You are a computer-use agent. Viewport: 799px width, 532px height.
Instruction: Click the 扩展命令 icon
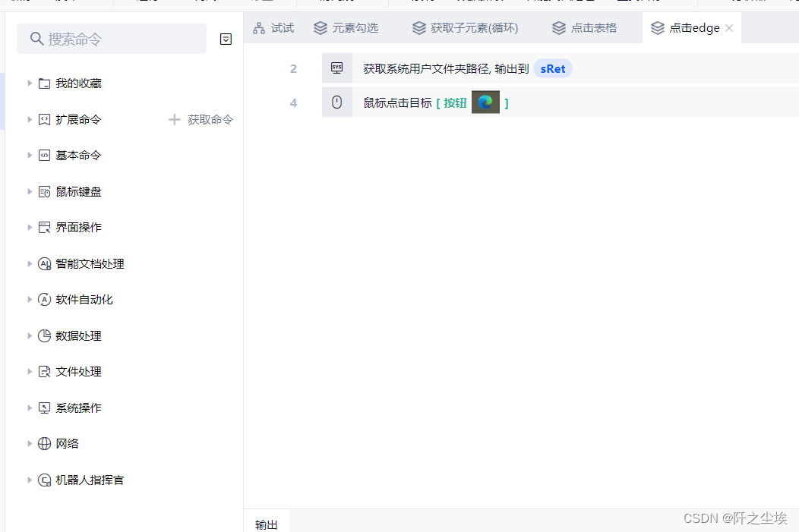coord(44,120)
